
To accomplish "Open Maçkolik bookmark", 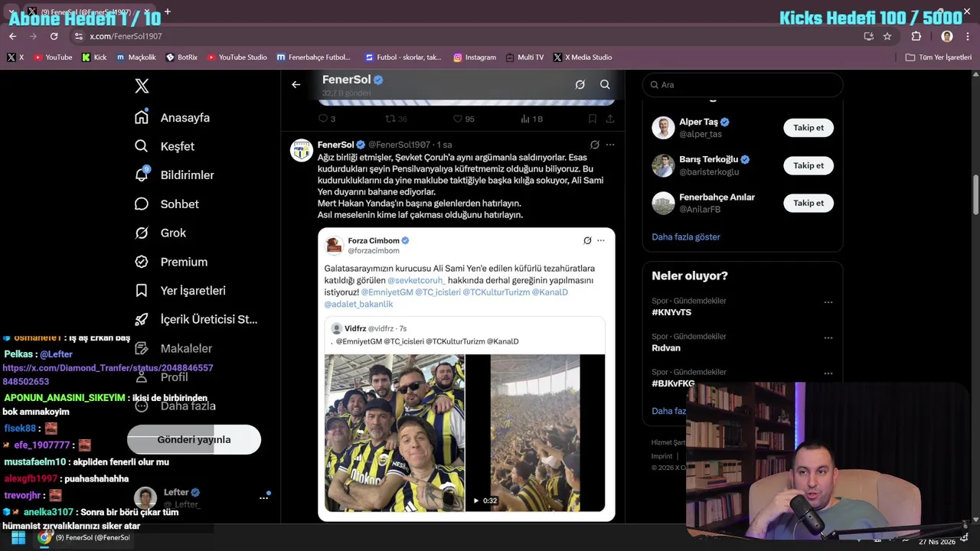I will 136,57.
